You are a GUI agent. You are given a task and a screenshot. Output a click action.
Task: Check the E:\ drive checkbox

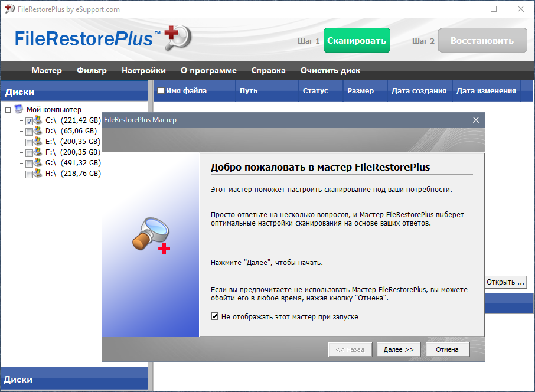point(30,142)
